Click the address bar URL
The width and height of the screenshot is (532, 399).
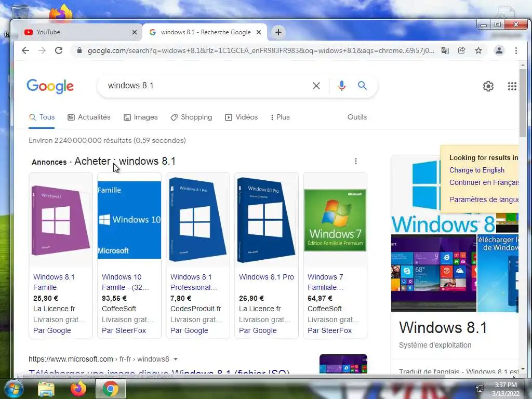(261, 50)
